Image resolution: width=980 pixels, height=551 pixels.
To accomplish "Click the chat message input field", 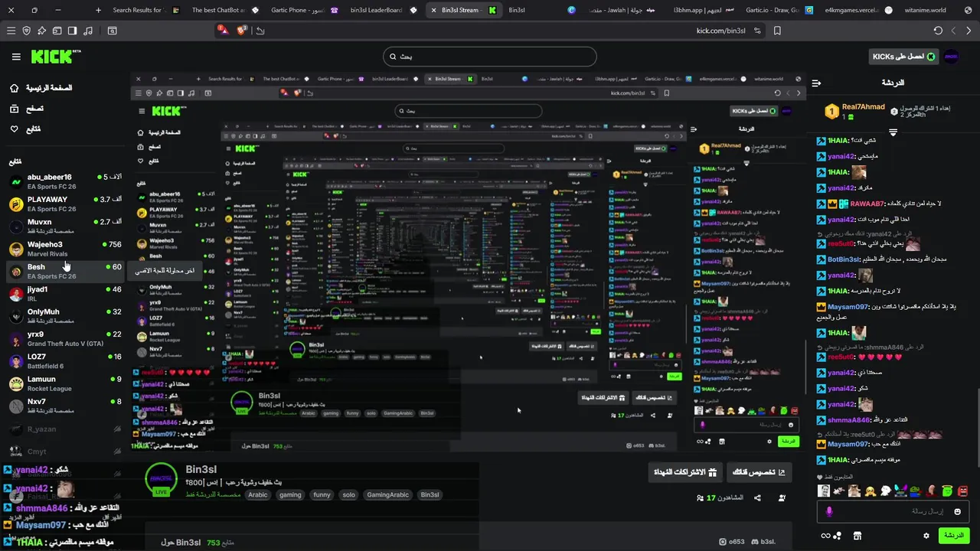I will coord(894,511).
